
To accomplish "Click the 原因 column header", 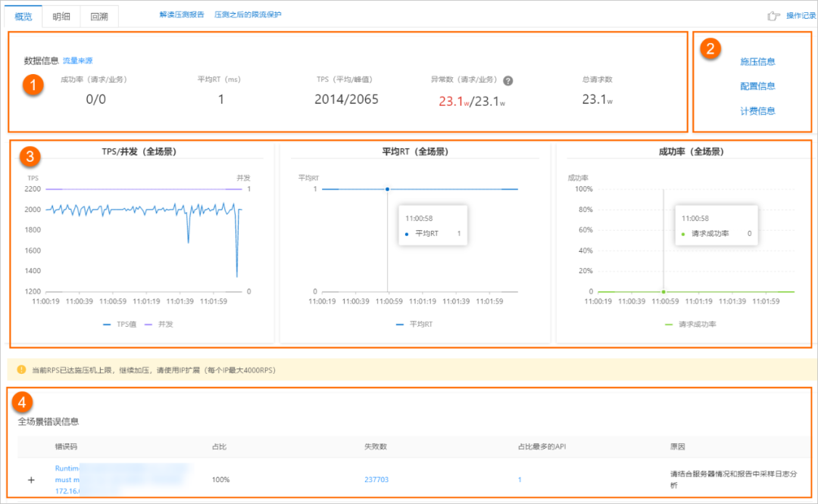I will [677, 446].
